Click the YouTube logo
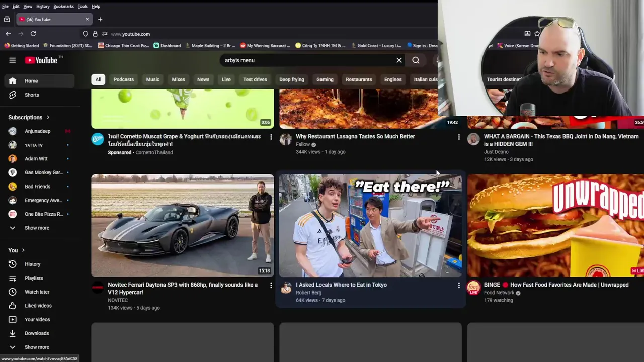Screen dimensions: 644x362 tap(41, 60)
